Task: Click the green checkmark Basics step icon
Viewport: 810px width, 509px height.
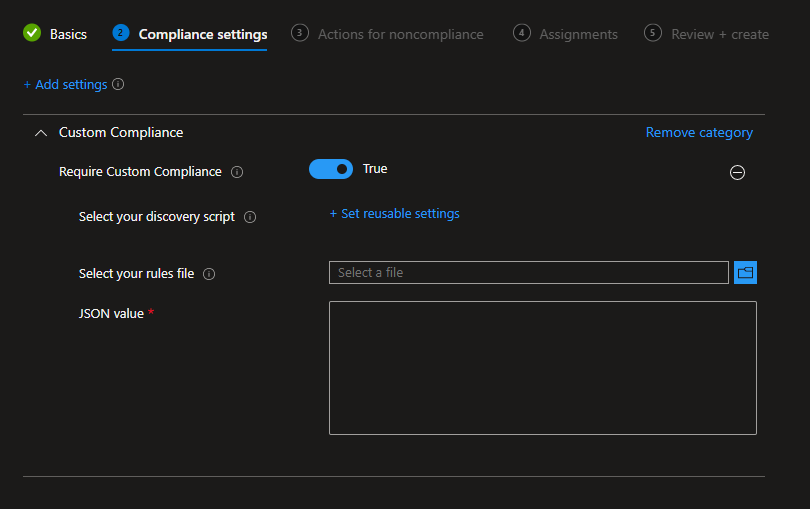Action: 32,33
